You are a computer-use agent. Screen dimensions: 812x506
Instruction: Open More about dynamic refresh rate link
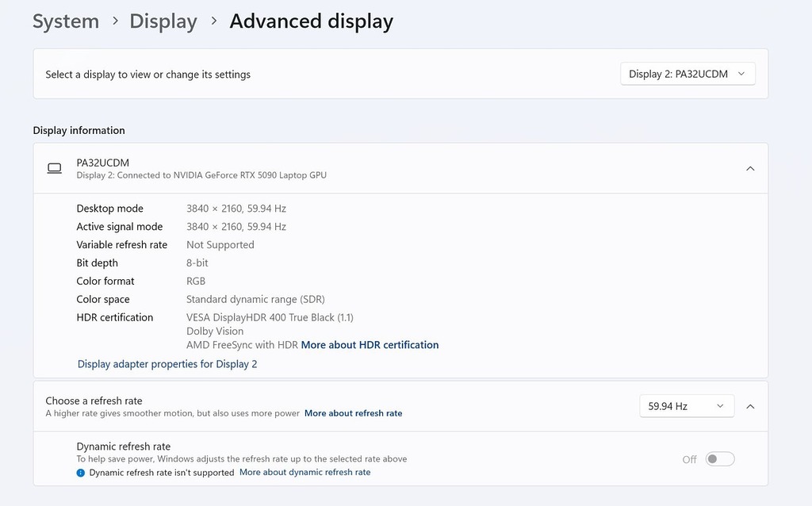305,473
